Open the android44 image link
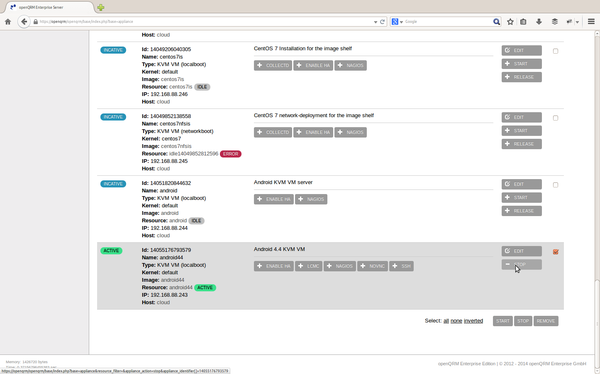 [172, 280]
